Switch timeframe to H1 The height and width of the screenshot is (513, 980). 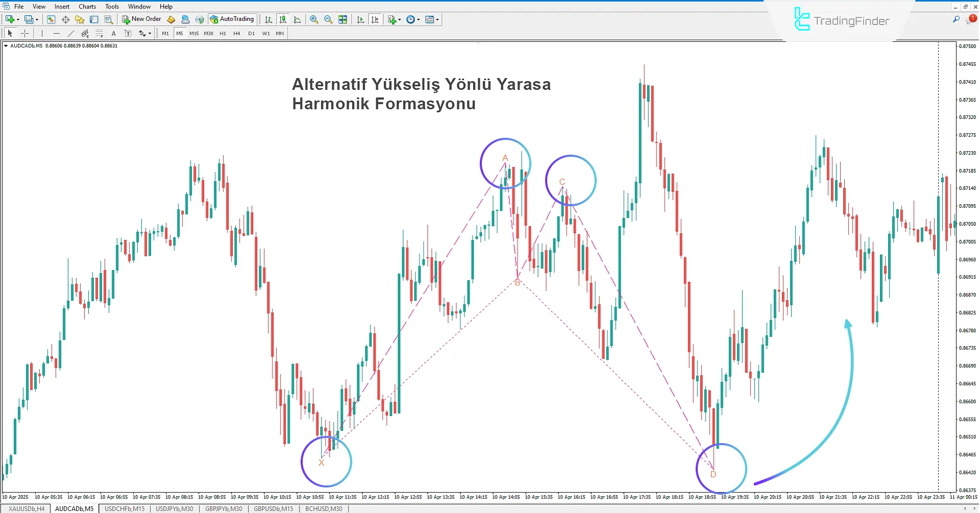223,33
